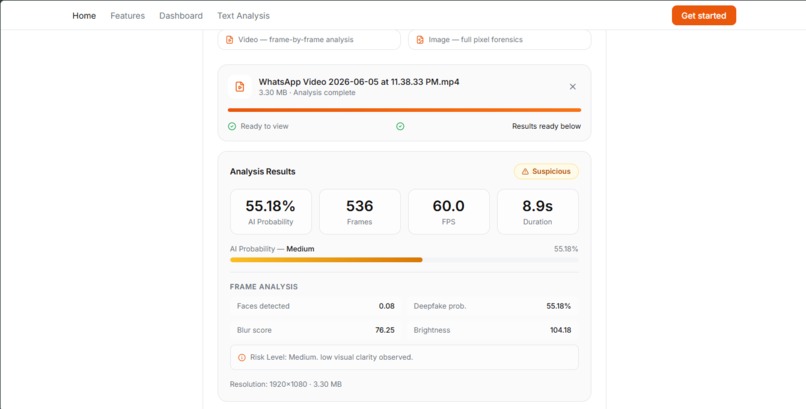Open the Dashboard navigation link
The width and height of the screenshot is (806, 409).
tap(181, 16)
